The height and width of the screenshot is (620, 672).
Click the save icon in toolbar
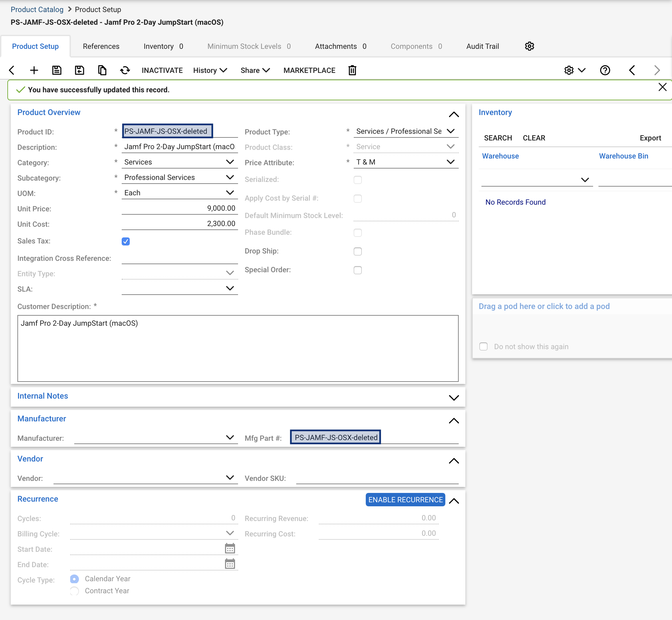click(57, 70)
